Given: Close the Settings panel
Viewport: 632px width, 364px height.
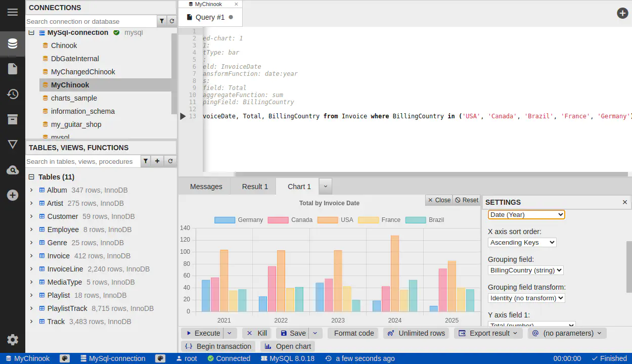Looking at the screenshot, I should [x=625, y=202].
